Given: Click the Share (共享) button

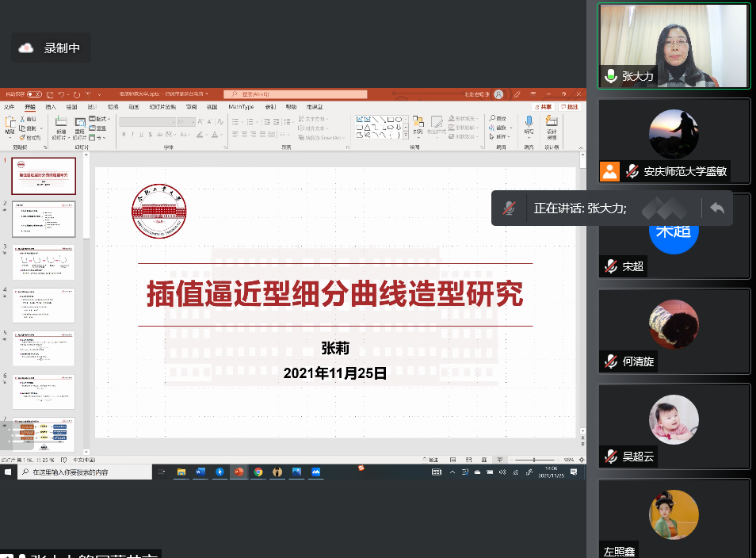Looking at the screenshot, I should point(544,107).
